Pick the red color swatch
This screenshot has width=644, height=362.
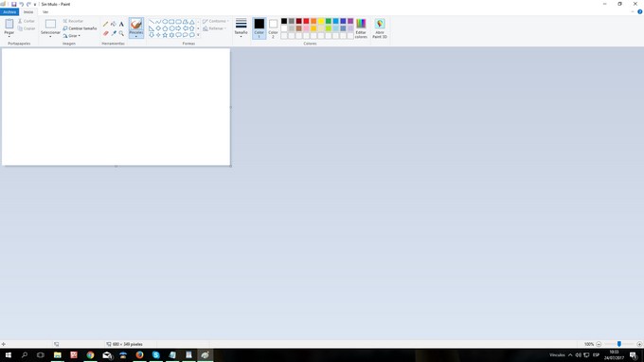click(307, 22)
